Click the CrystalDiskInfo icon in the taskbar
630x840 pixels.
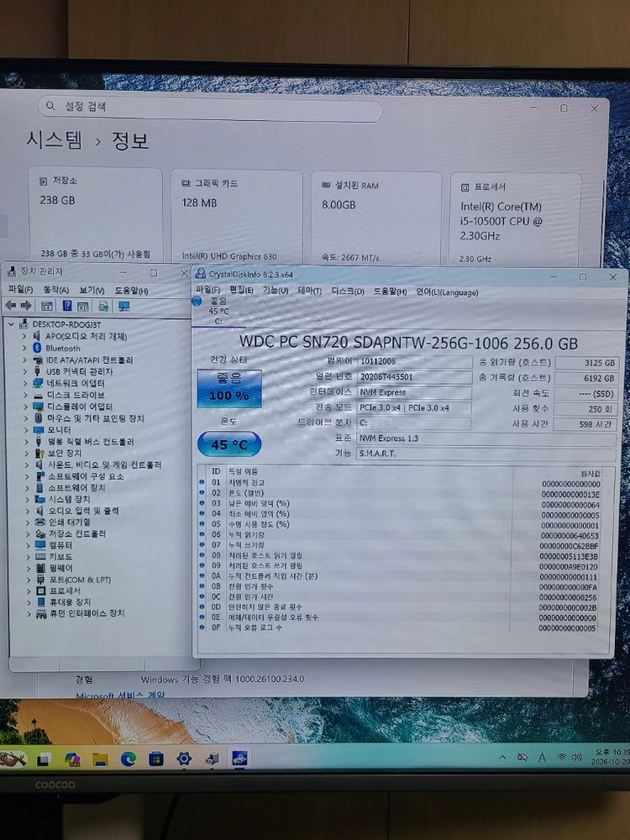[x=239, y=759]
